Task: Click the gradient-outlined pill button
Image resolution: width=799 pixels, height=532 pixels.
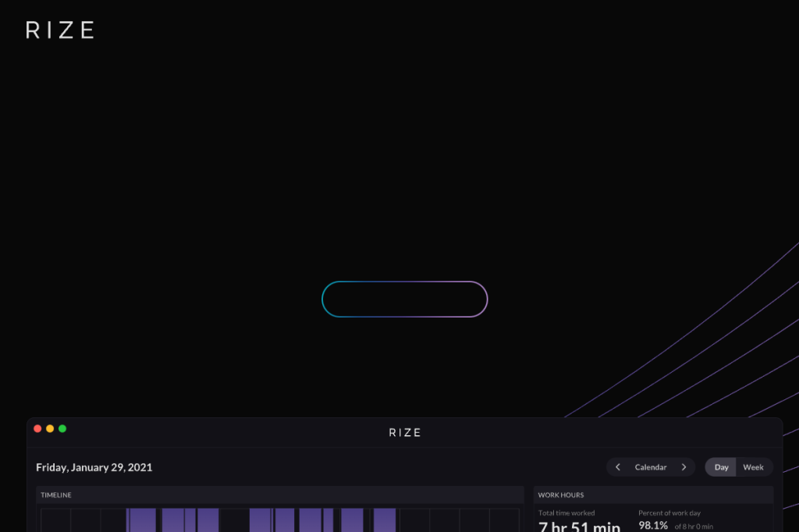Action: coord(405,299)
